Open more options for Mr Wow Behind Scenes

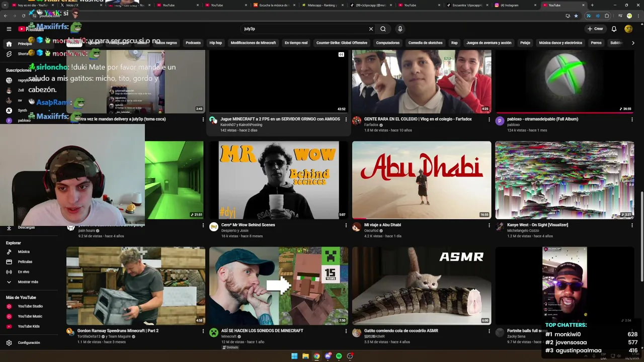tap(346, 225)
